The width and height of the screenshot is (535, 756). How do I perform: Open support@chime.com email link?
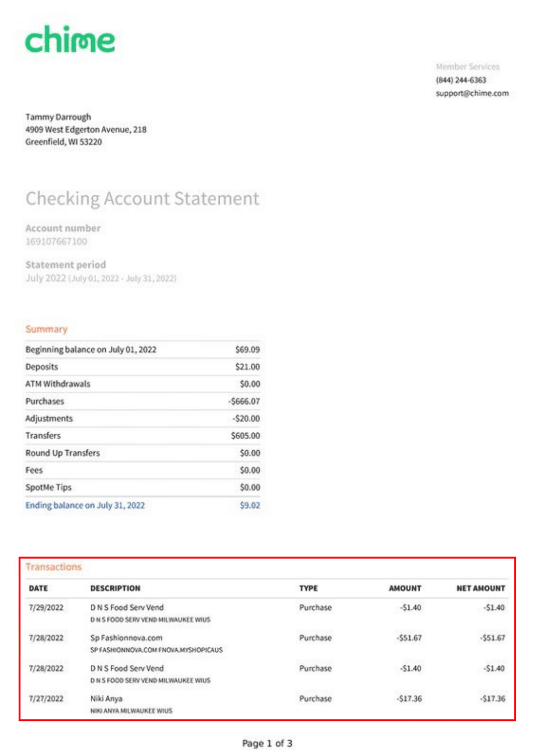tap(471, 93)
